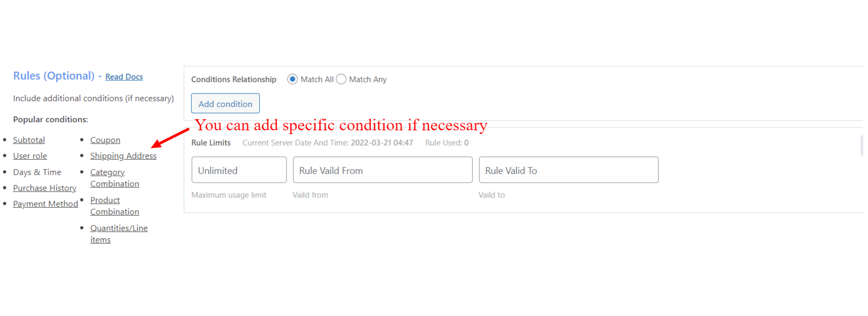Click the current server date and time text

pyautogui.click(x=328, y=143)
